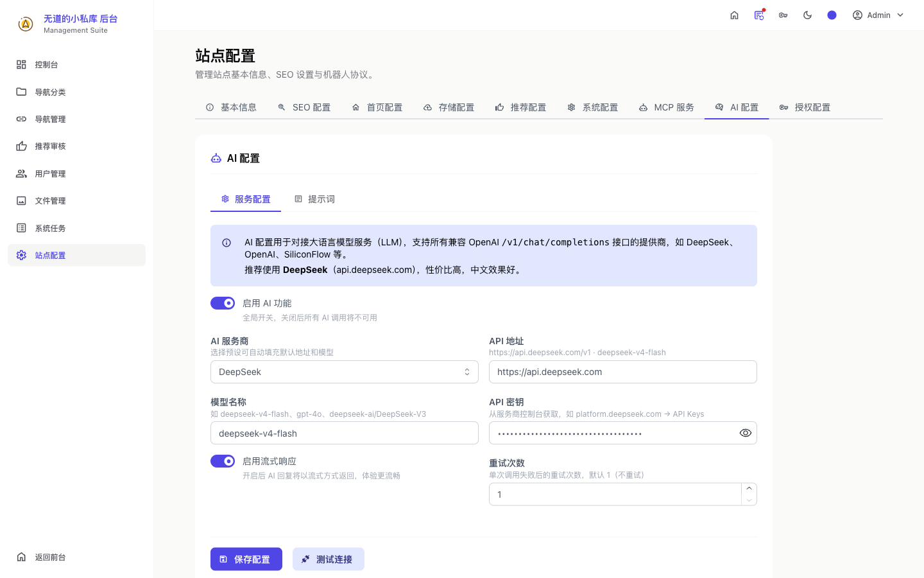Viewport: 924px width, 578px height.
Task: Open AI 服务商 DeepSeek dropdown
Action: coord(345,372)
